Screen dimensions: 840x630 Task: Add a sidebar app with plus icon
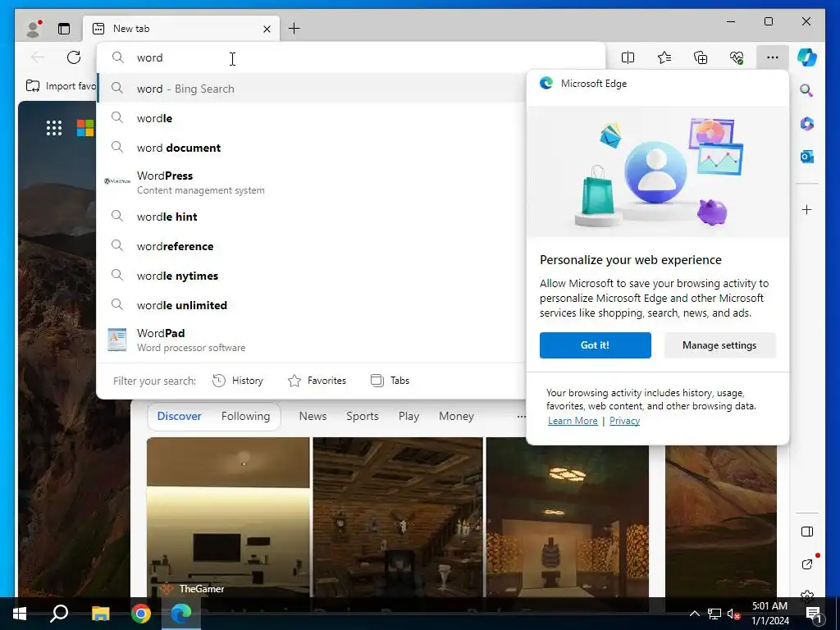pyautogui.click(x=807, y=209)
